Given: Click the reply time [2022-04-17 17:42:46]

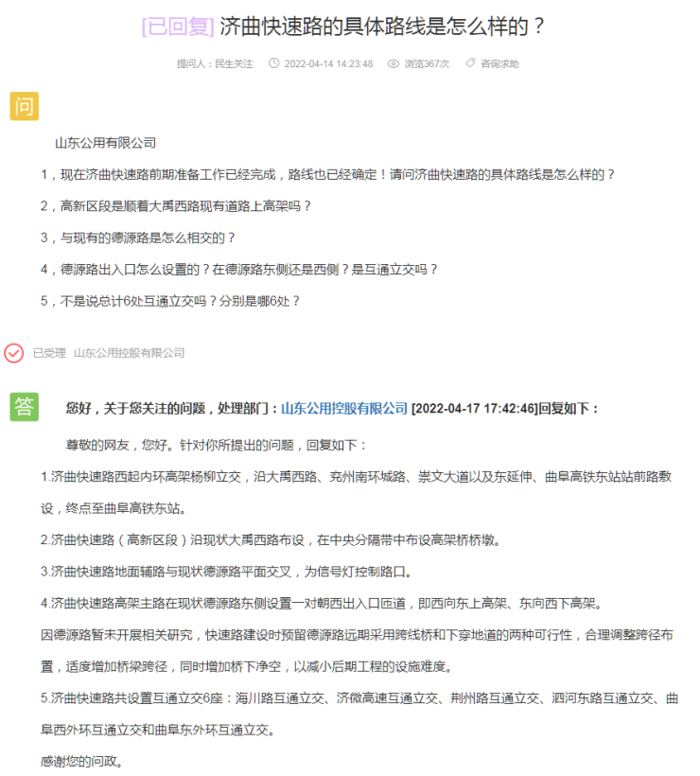Looking at the screenshot, I should pos(475,409).
